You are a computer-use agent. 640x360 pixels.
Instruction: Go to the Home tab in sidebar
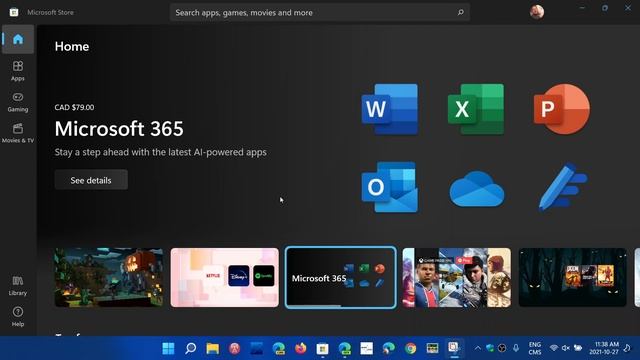tap(18, 39)
